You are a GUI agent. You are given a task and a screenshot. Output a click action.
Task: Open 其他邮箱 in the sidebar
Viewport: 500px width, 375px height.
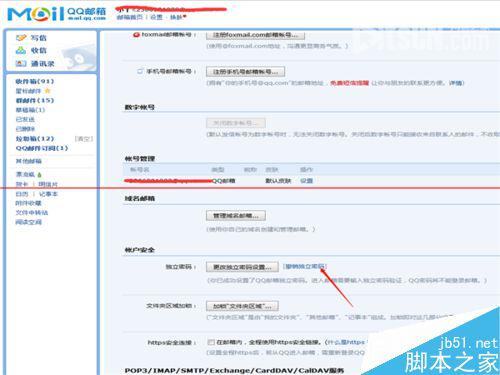pyautogui.click(x=28, y=161)
